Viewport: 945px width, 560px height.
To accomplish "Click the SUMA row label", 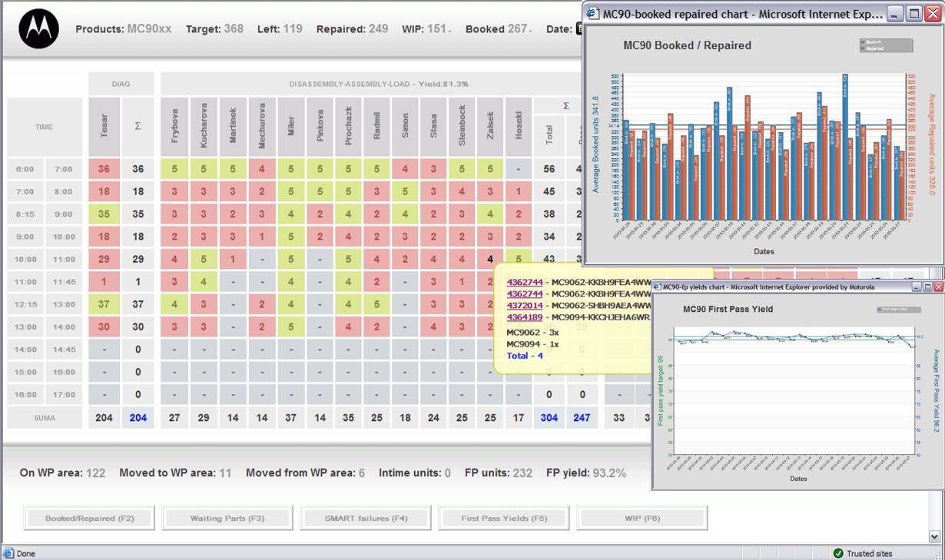I will [45, 418].
